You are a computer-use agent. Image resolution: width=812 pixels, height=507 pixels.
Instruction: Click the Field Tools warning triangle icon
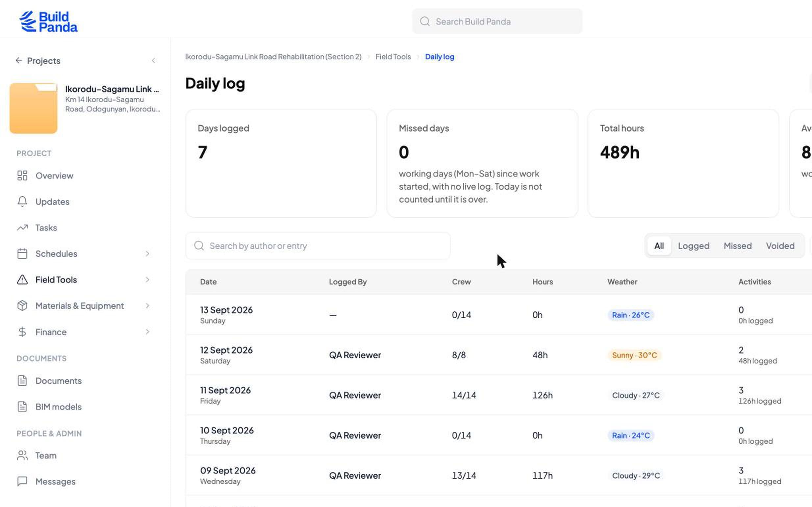pyautogui.click(x=22, y=280)
